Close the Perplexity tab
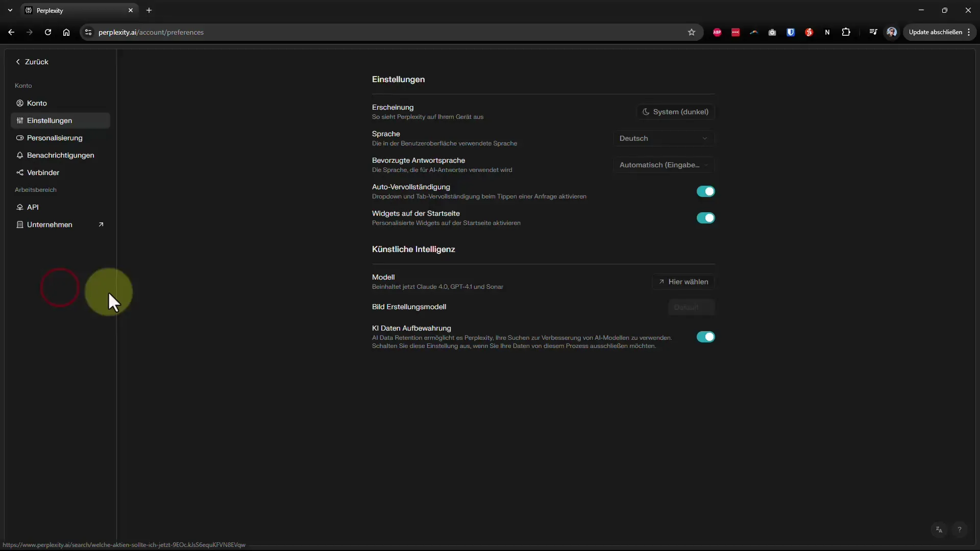 (131, 10)
